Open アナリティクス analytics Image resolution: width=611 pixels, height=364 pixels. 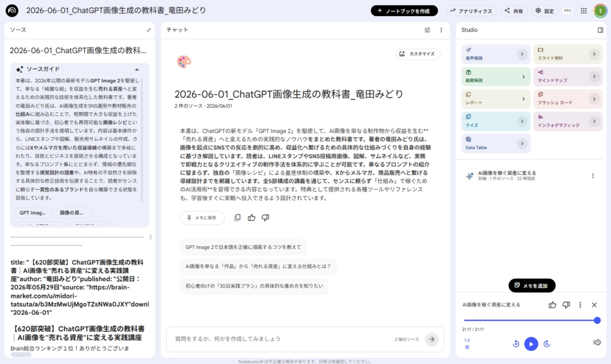471,11
